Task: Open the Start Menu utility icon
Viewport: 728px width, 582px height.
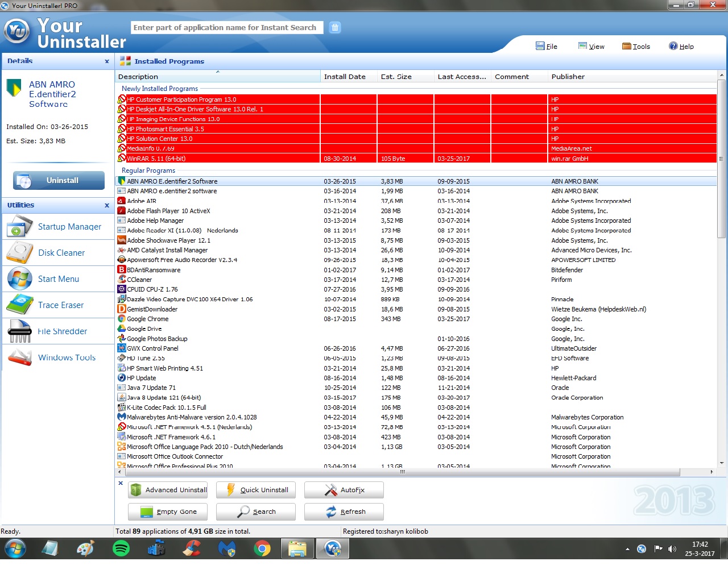Action: tap(20, 279)
